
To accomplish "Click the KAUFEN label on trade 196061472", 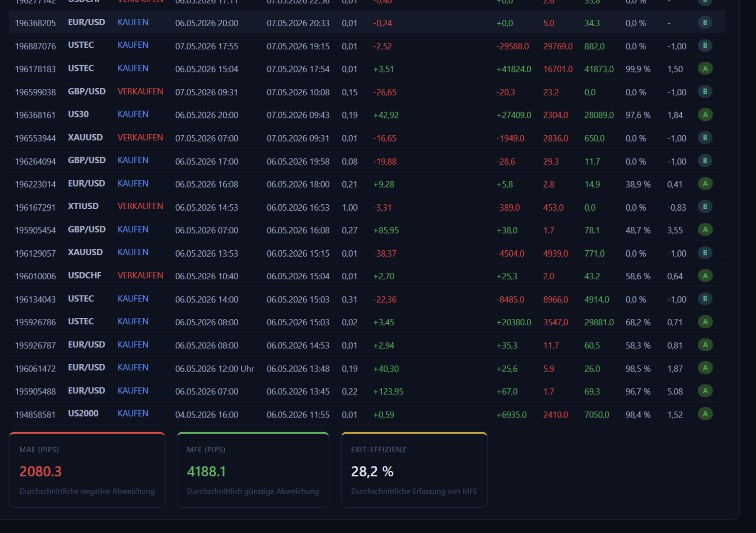I will (x=133, y=368).
